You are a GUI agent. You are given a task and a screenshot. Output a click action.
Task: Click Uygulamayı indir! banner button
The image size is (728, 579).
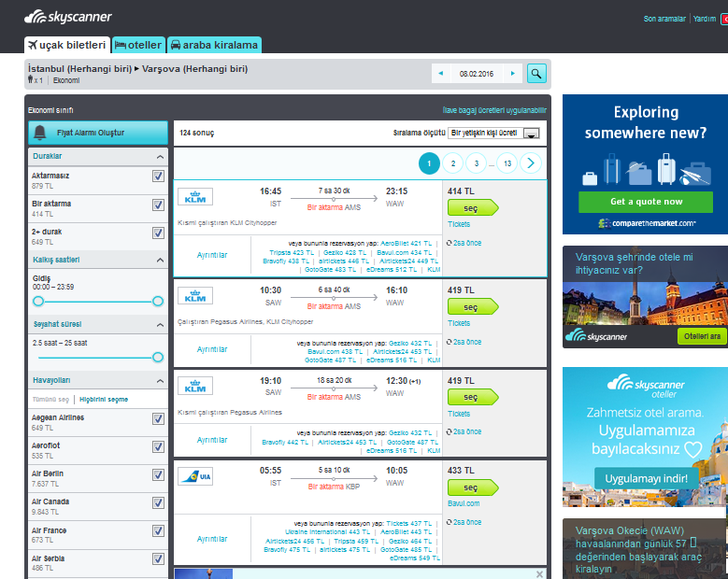646,478
